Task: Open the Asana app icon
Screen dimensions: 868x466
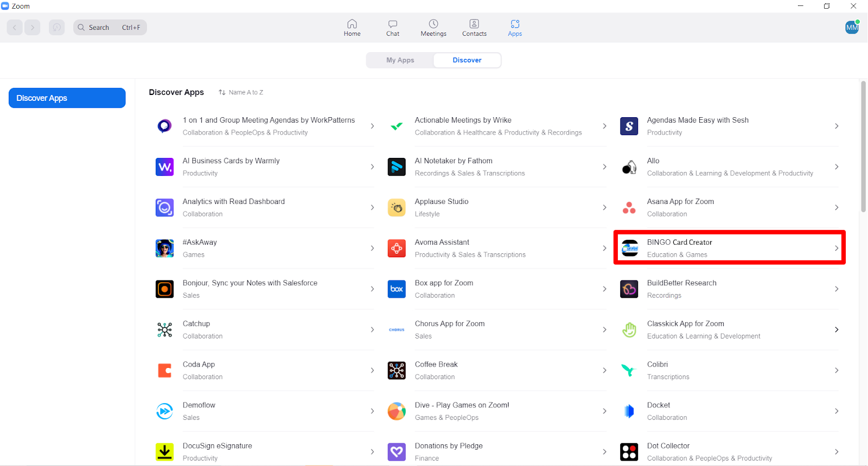Action: point(629,208)
